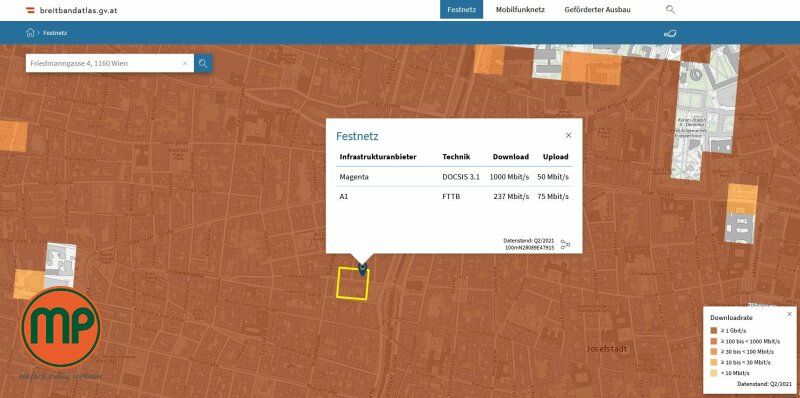
Task: Switch to the Mobilfunknetz tab
Action: pos(520,9)
